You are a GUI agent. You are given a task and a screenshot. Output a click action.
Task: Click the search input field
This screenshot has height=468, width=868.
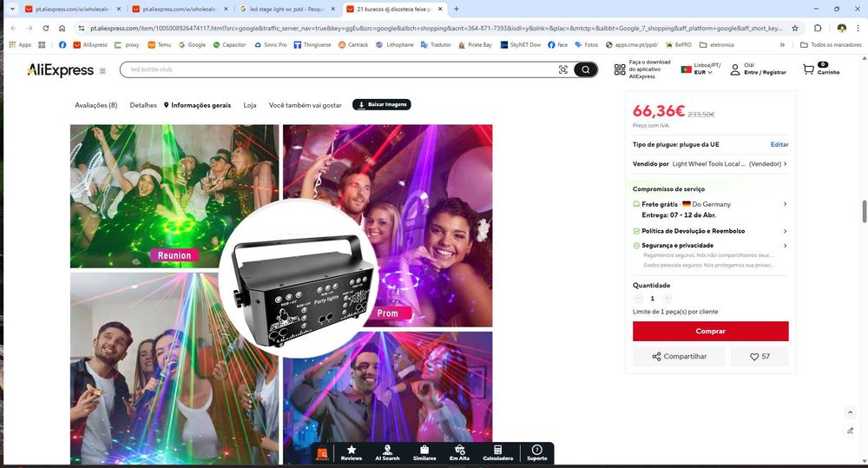point(338,69)
